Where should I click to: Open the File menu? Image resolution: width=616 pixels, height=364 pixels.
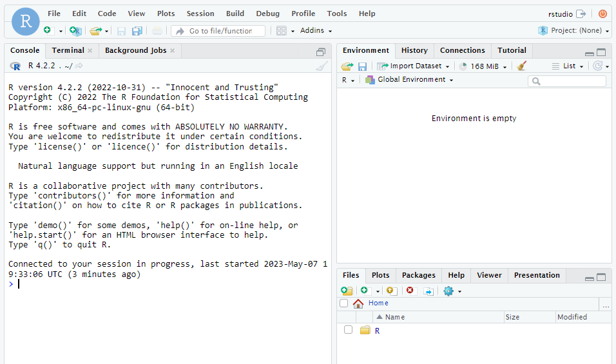pos(54,14)
